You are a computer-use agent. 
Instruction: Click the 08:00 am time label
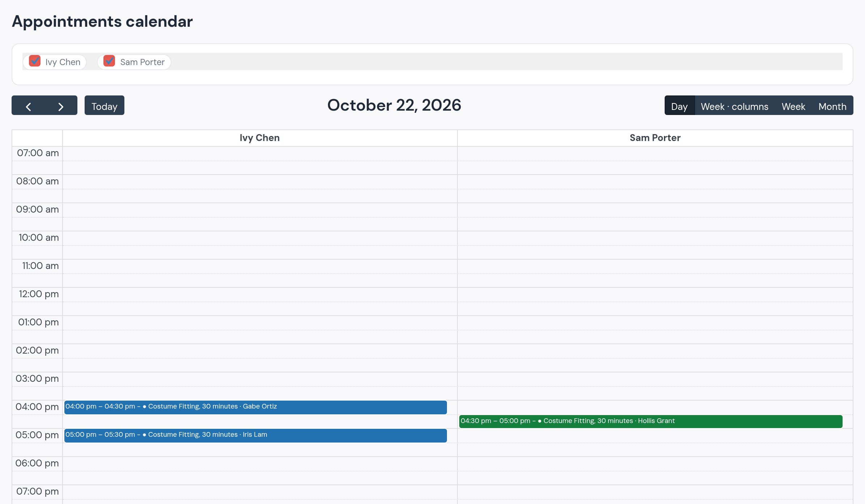point(37,181)
